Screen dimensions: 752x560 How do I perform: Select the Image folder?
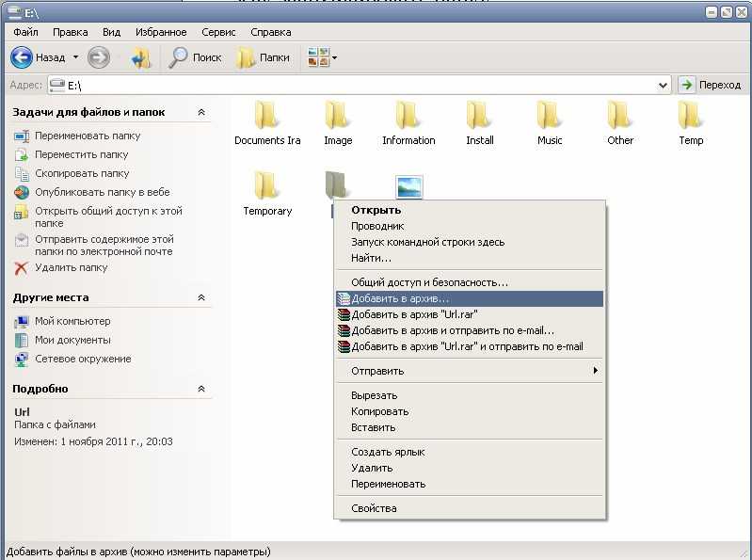pos(338,123)
